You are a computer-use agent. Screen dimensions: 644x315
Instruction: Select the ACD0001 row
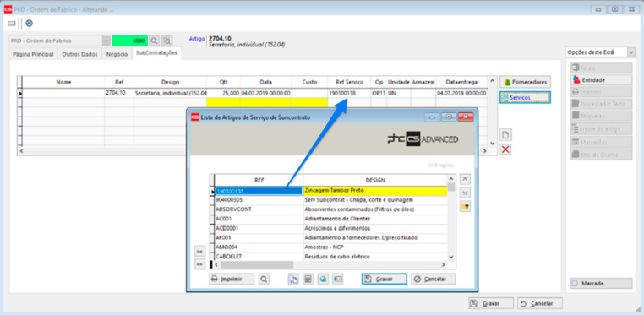(x=331, y=229)
